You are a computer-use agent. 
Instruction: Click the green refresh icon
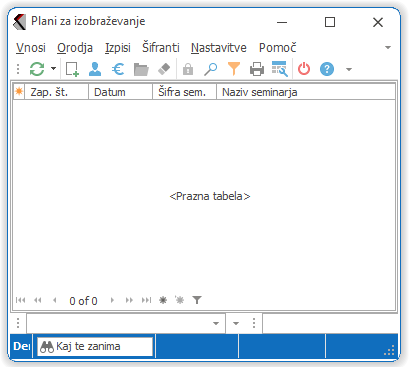point(37,69)
